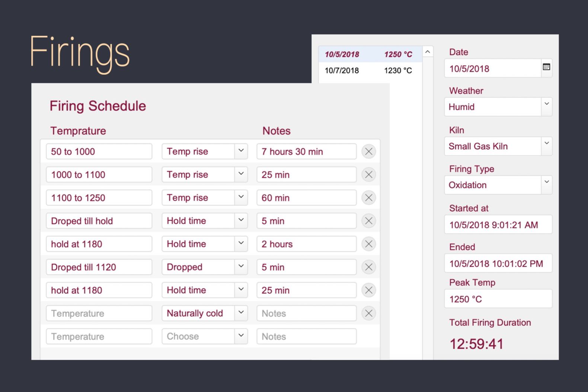Viewport: 588px width, 392px height.
Task: Click the 'Firing Schedule' heading
Action: 98,106
